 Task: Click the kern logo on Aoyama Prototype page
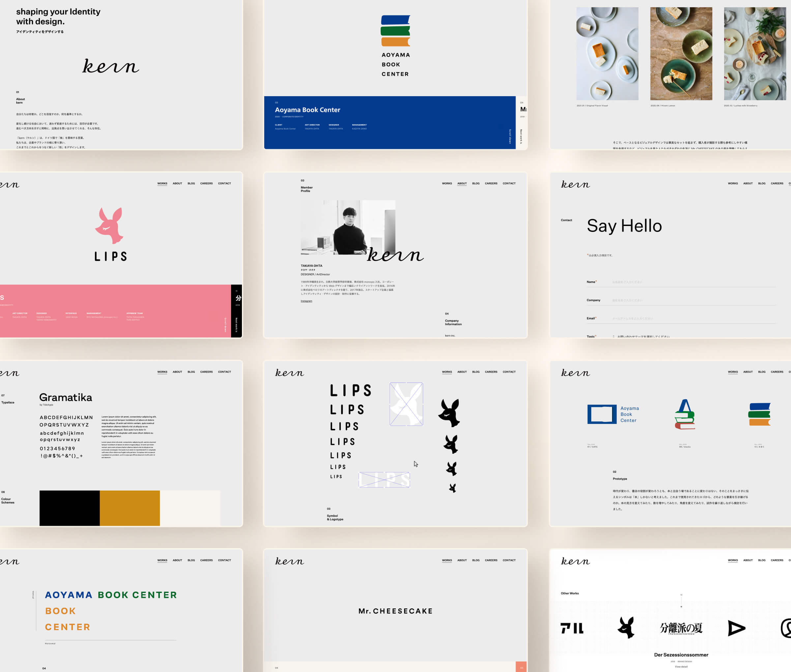pos(575,373)
